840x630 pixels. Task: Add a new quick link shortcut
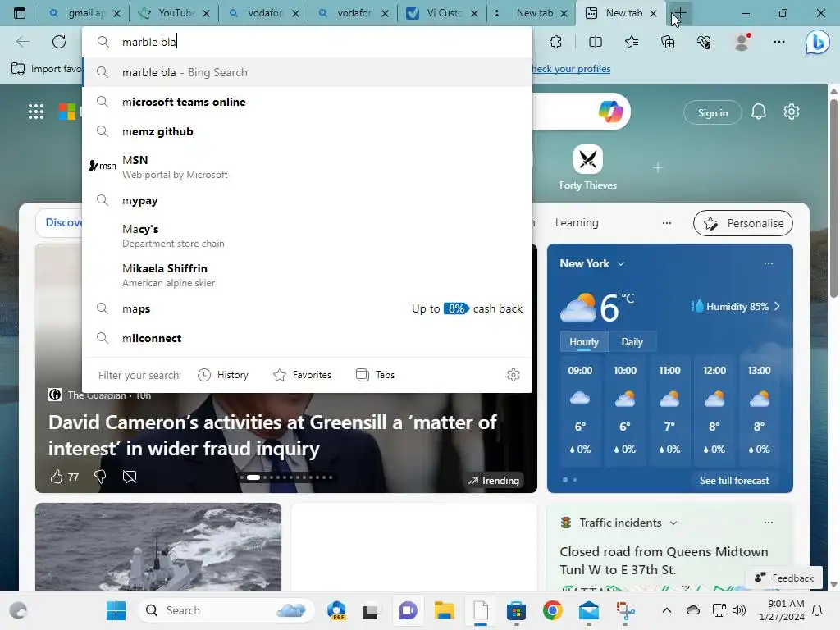658,167
